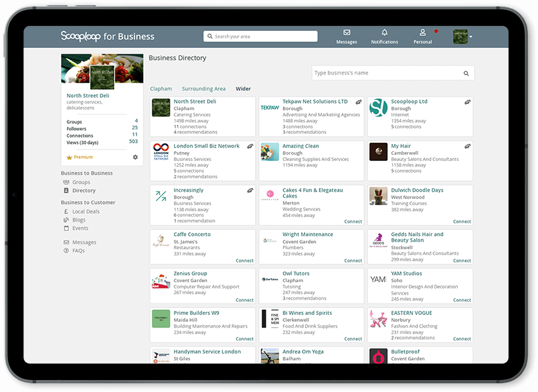The width and height of the screenshot is (538, 392).
Task: Open North Street Deli profile name link
Action: coord(88,96)
